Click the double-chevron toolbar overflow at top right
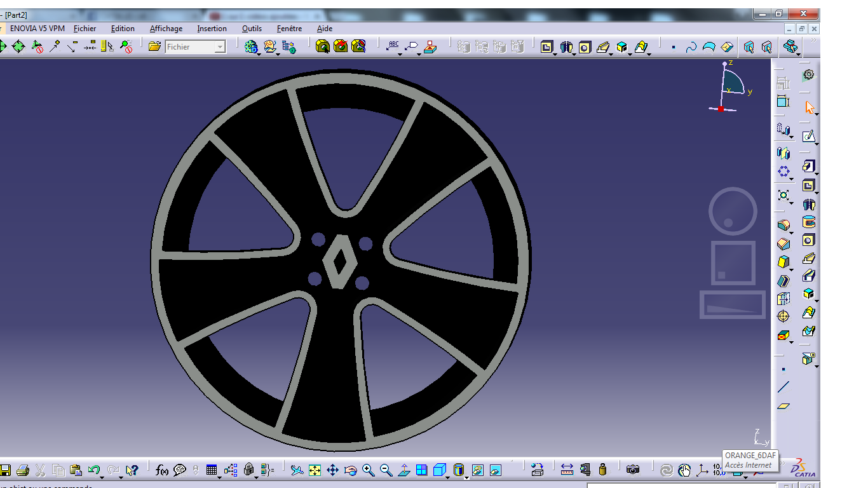 coord(813,40)
